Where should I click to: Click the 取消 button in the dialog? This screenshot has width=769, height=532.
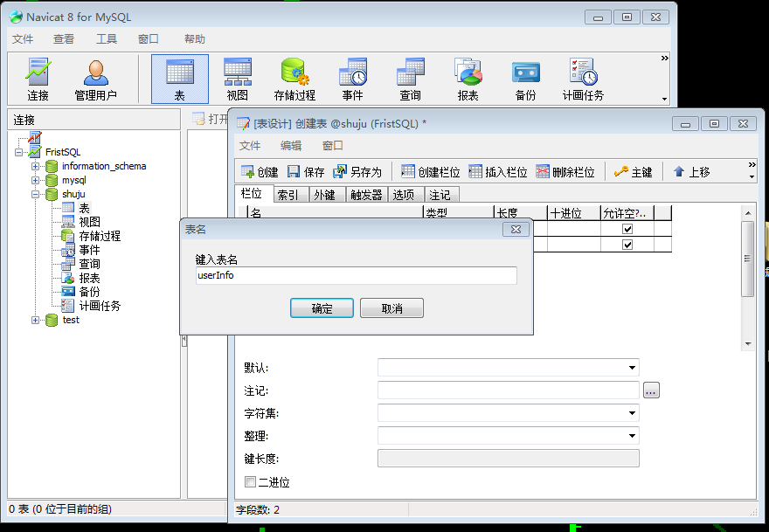click(391, 307)
